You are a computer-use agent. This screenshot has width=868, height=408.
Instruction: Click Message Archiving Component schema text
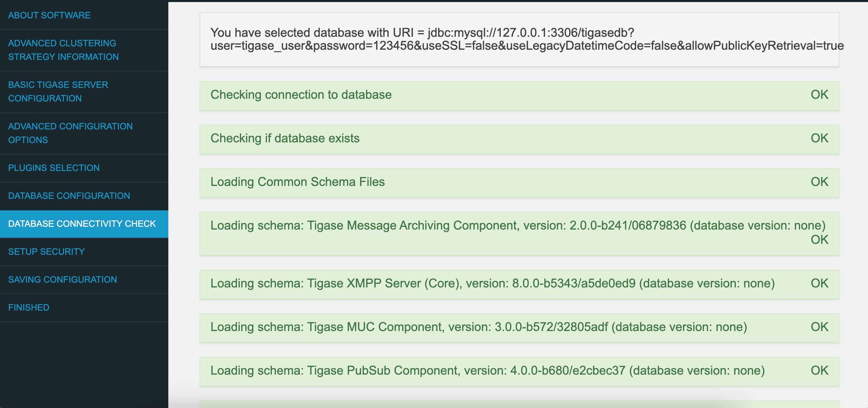[x=518, y=225]
